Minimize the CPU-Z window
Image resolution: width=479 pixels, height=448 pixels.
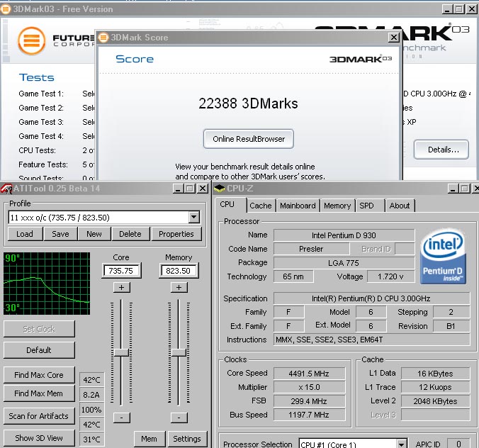[453, 189]
